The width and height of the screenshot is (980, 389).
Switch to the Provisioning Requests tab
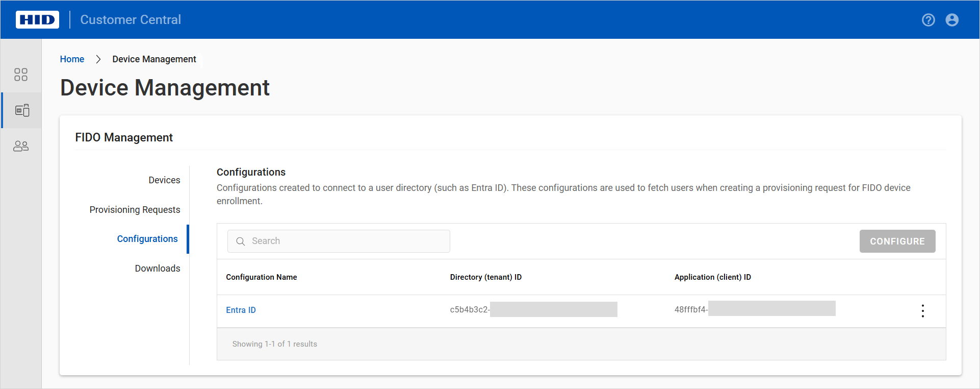135,210
